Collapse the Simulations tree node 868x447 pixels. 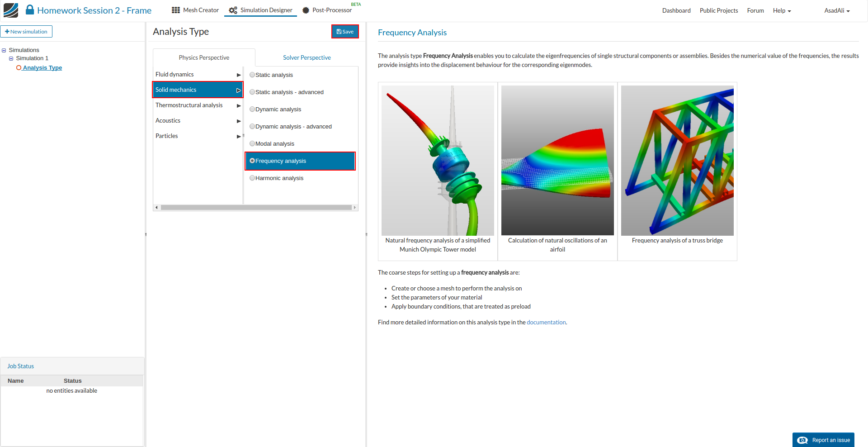(x=4, y=50)
